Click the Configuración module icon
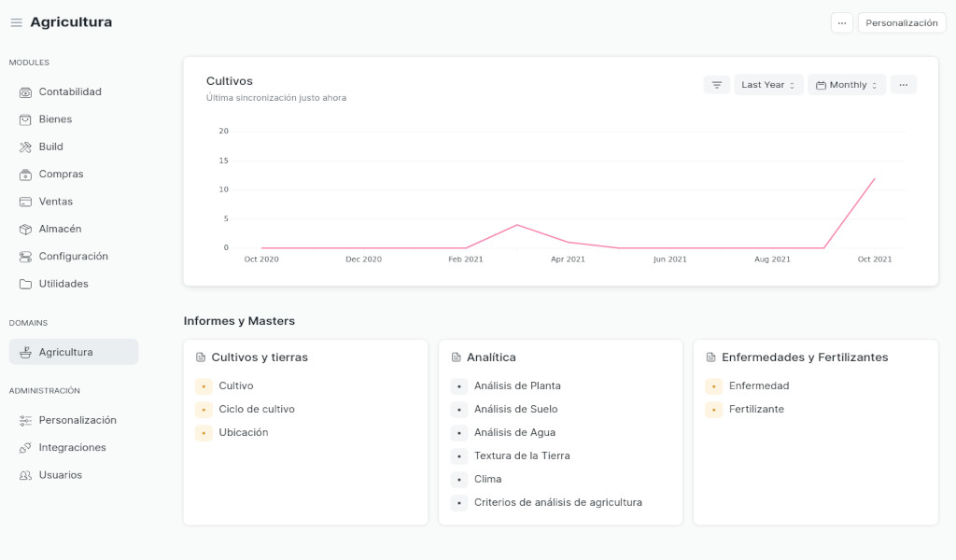This screenshot has height=560, width=956. pos(25,257)
